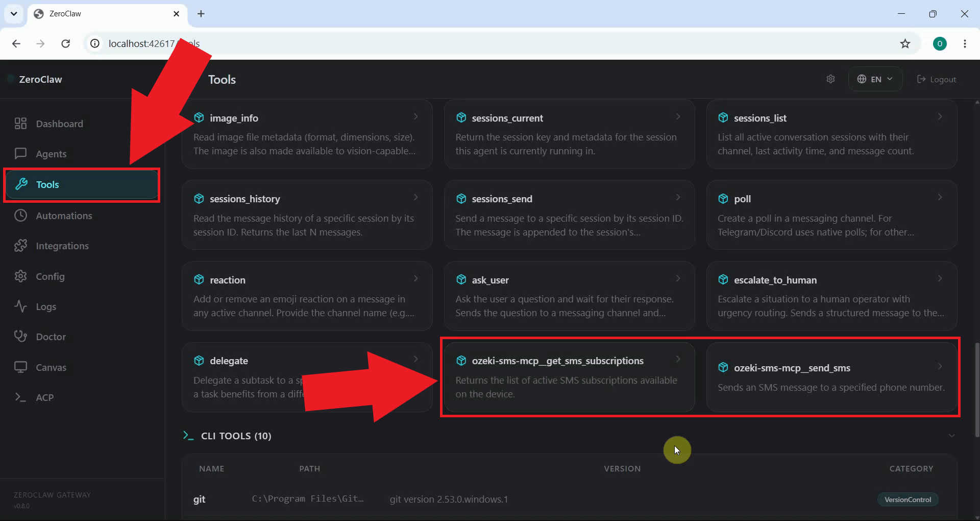Image resolution: width=980 pixels, height=521 pixels.
Task: Click git version 2.53.0.windows.1 text
Action: click(449, 500)
